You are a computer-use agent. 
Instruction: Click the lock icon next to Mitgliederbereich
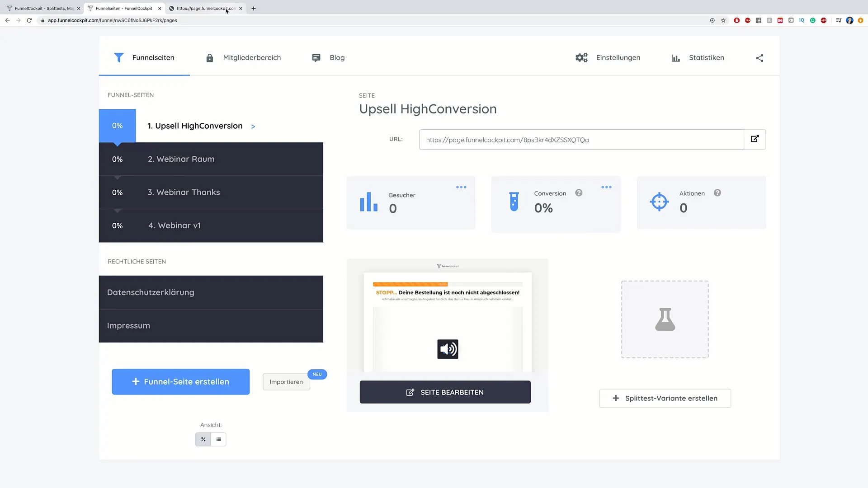[209, 58]
